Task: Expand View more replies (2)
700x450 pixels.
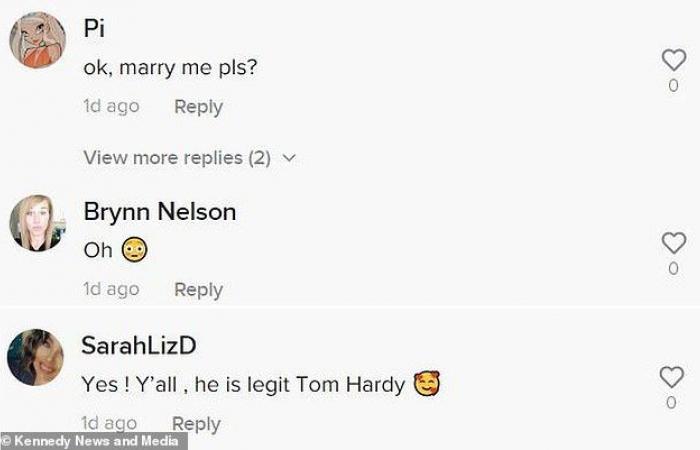Action: (190, 158)
